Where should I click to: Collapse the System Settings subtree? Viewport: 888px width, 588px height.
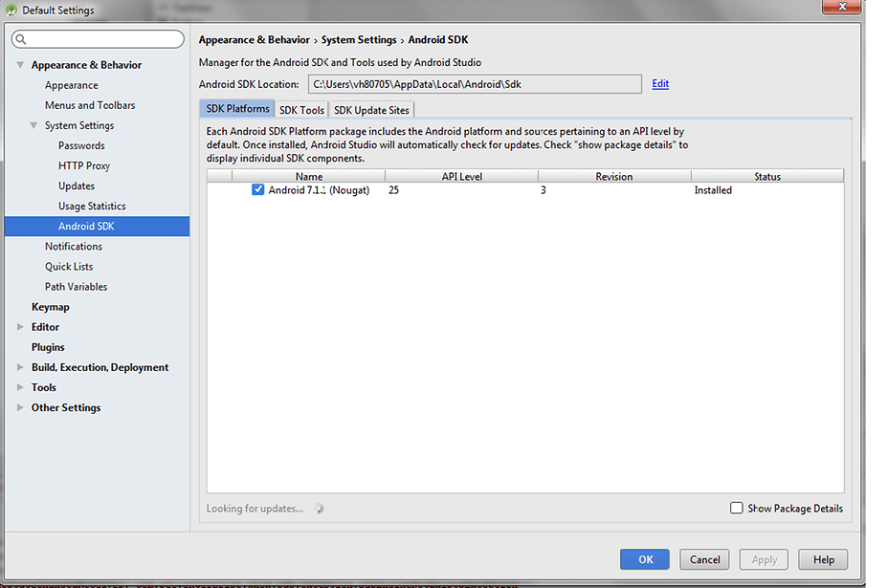coord(34,125)
